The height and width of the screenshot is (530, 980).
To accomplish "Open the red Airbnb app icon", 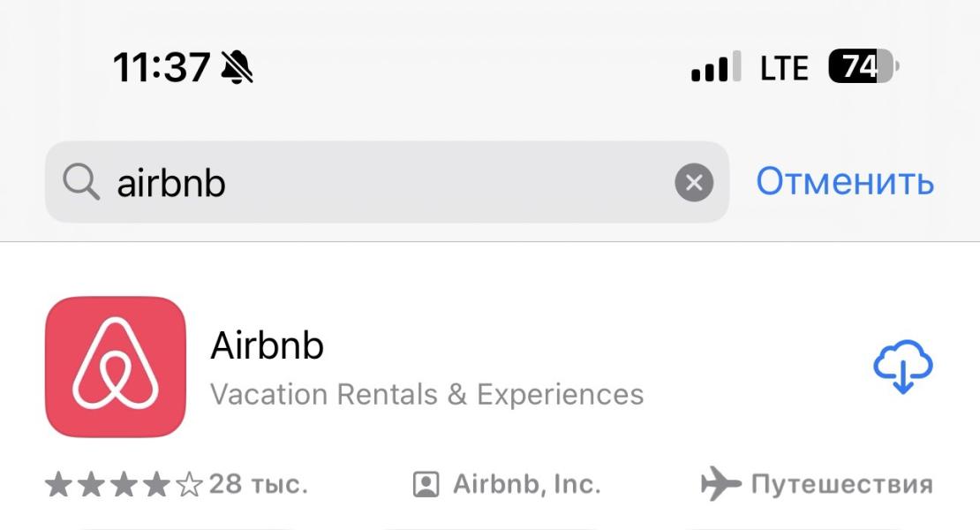I will pyautogui.click(x=116, y=367).
